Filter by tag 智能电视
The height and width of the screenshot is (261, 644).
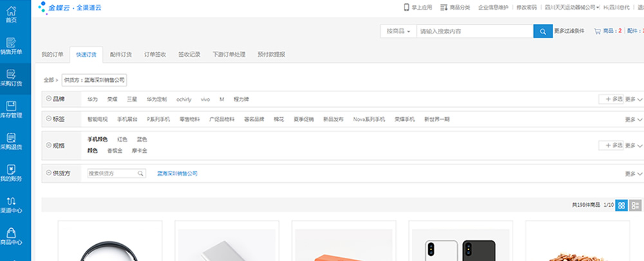(x=97, y=119)
